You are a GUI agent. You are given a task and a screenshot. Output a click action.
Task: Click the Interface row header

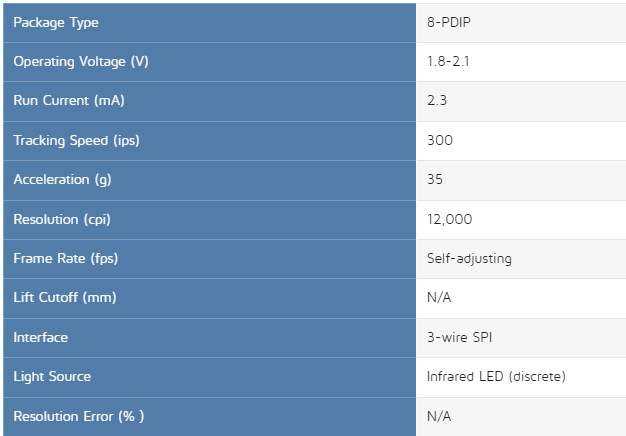(x=209, y=338)
